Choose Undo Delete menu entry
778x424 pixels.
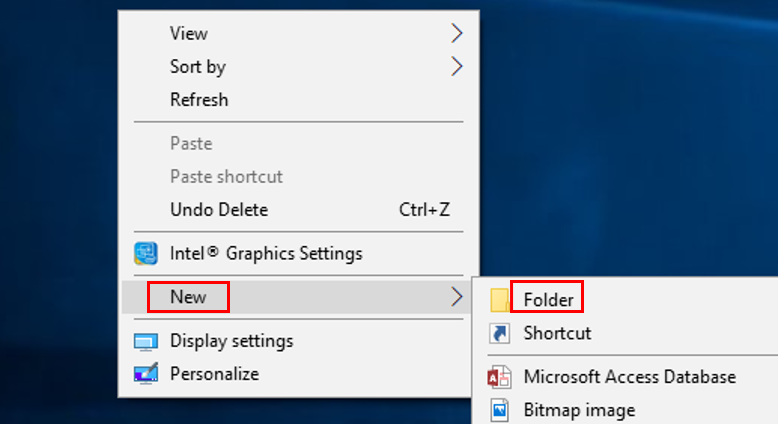(298, 210)
